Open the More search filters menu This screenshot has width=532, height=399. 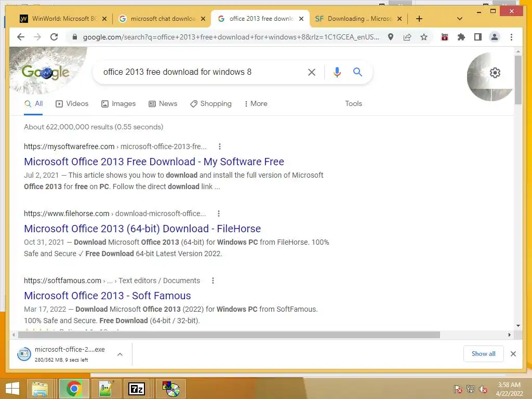point(256,103)
